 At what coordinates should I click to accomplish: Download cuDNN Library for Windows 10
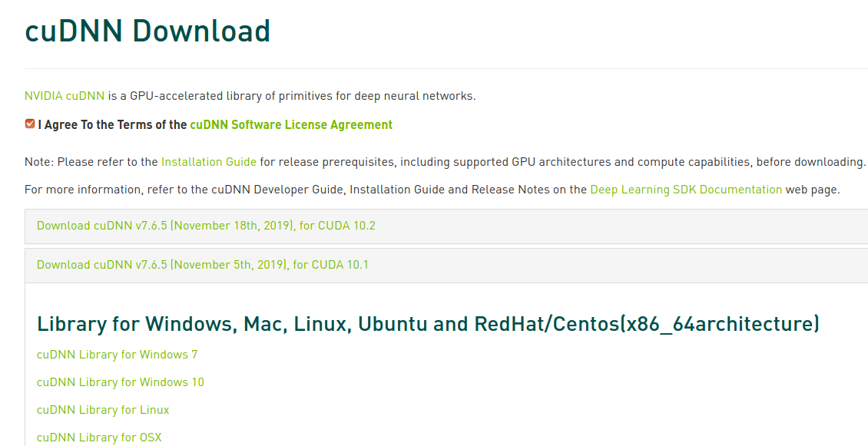(x=120, y=382)
